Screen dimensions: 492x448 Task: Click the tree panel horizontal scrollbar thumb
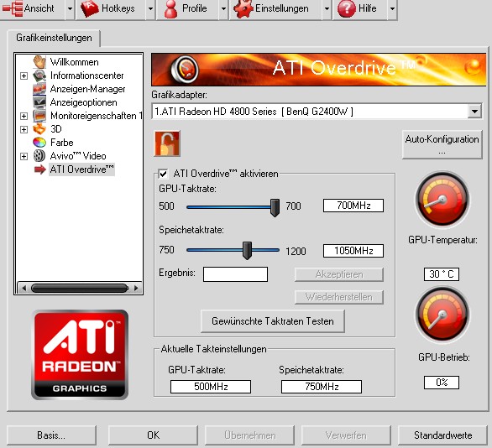point(80,288)
